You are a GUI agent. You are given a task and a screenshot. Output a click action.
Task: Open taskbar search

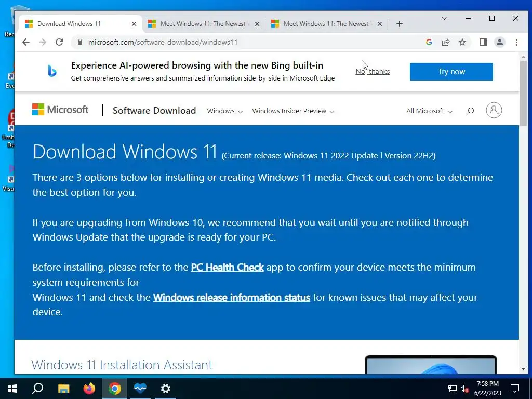37,389
